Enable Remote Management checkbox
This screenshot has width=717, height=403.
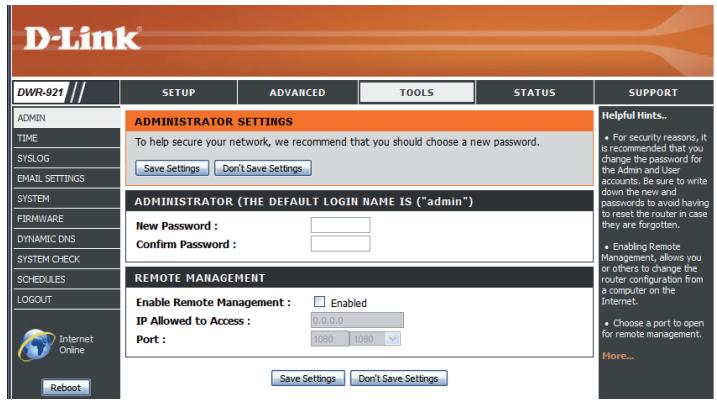[320, 301]
